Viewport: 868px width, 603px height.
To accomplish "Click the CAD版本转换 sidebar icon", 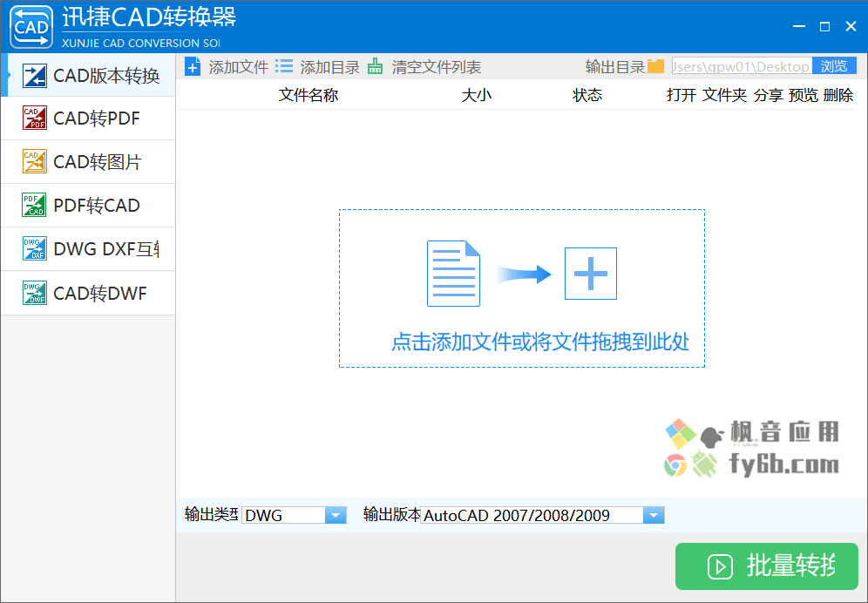I will tap(34, 76).
